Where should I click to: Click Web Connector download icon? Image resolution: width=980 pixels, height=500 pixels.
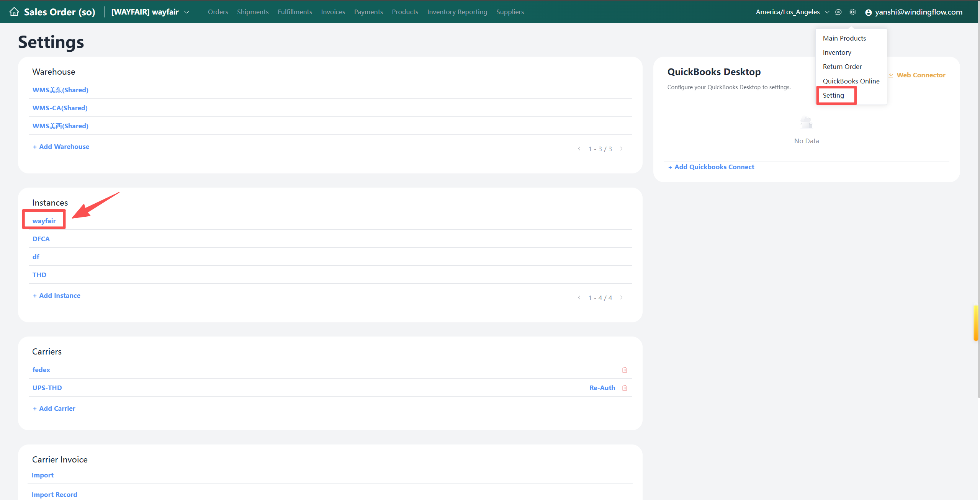click(891, 75)
